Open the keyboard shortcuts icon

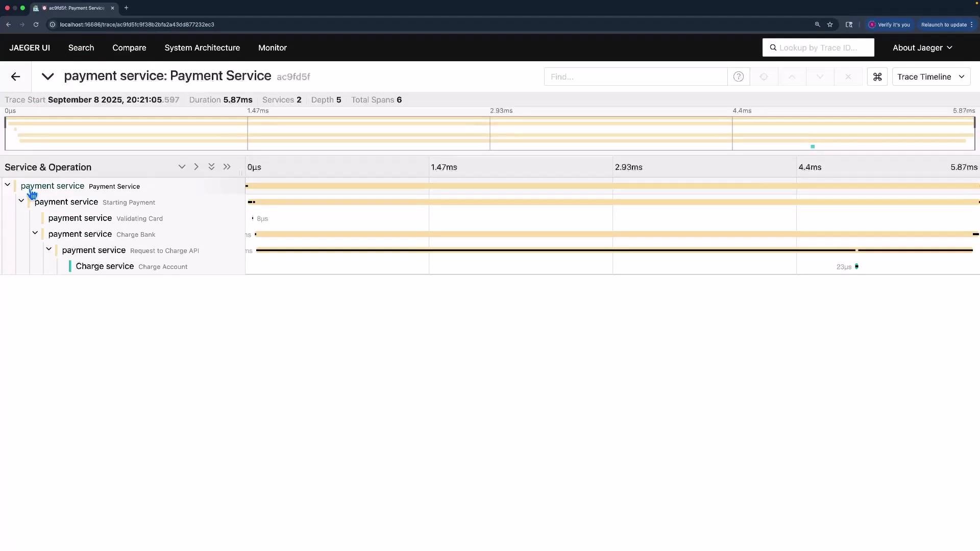tap(877, 77)
